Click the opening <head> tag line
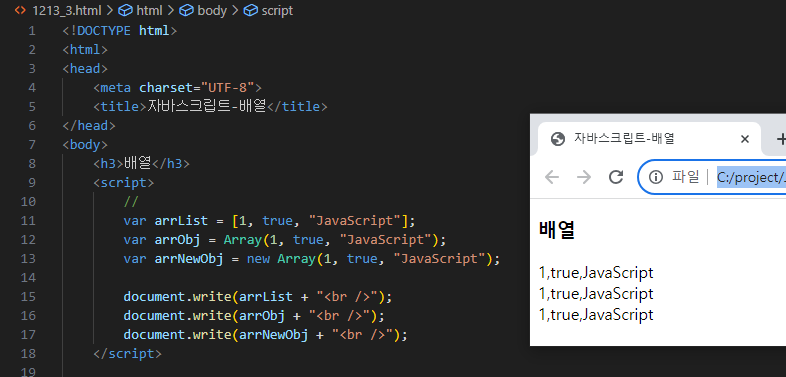The width and height of the screenshot is (786, 377). coord(85,69)
